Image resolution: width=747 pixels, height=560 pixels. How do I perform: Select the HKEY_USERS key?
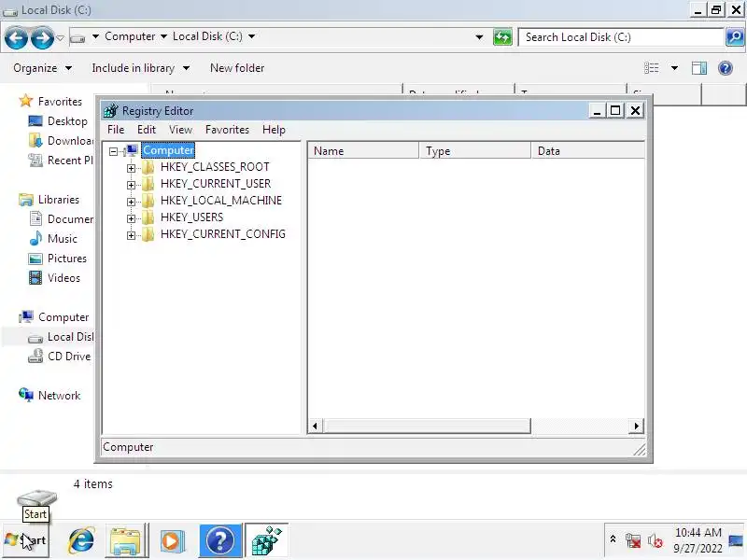(191, 217)
